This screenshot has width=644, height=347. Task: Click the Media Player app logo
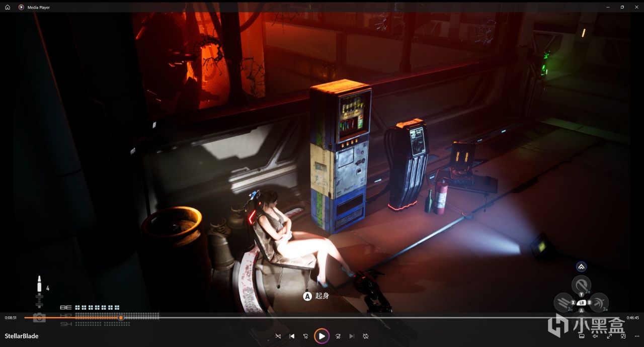(21, 7)
